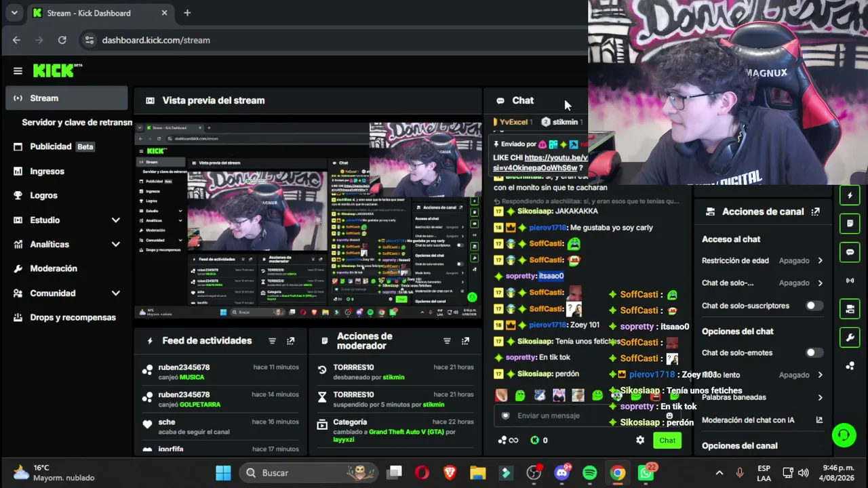Click the MUSICA reward name
868x488 pixels.
[x=191, y=377]
